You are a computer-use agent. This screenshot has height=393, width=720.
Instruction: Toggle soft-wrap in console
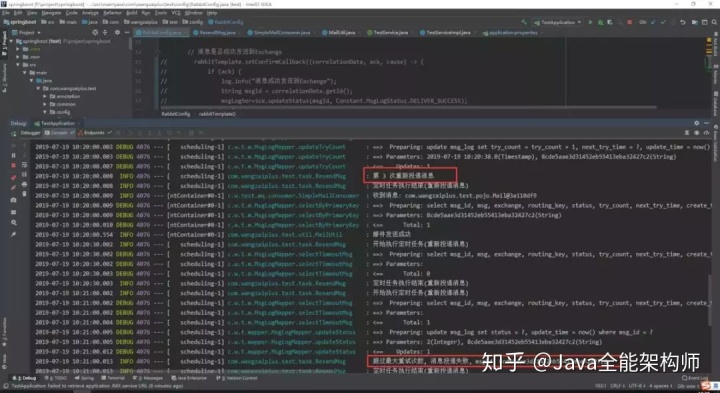[x=24, y=165]
